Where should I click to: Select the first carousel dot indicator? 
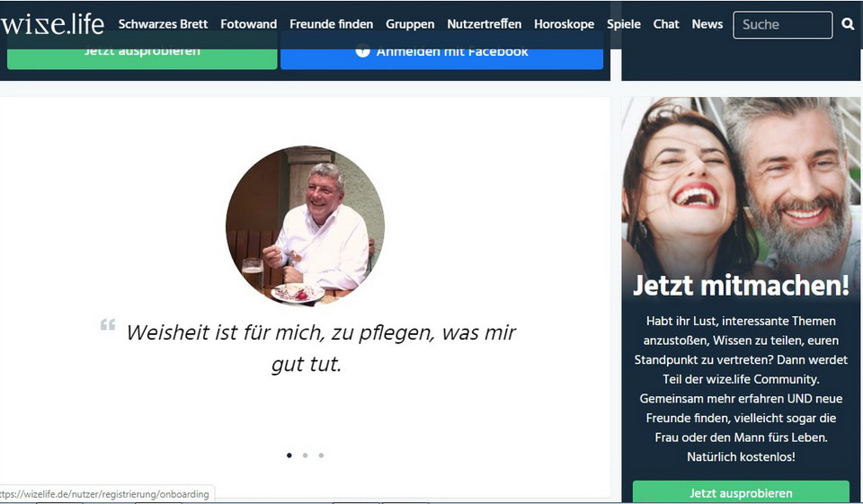click(289, 455)
